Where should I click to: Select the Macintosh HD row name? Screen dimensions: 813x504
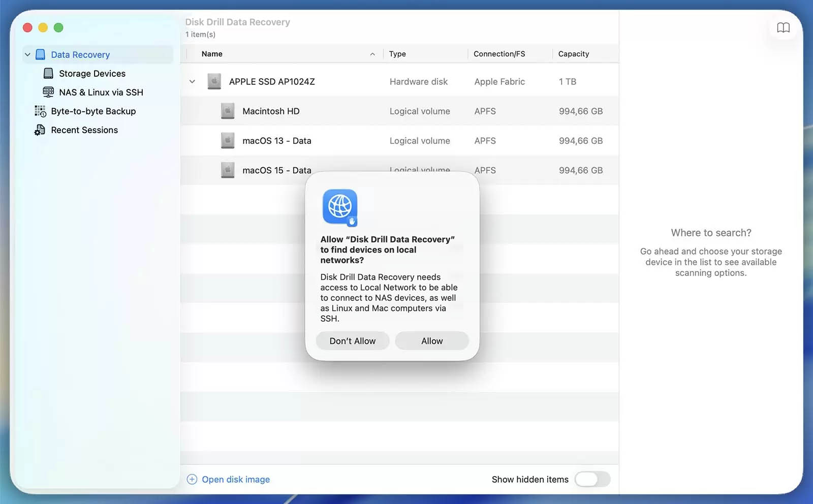pyautogui.click(x=271, y=111)
